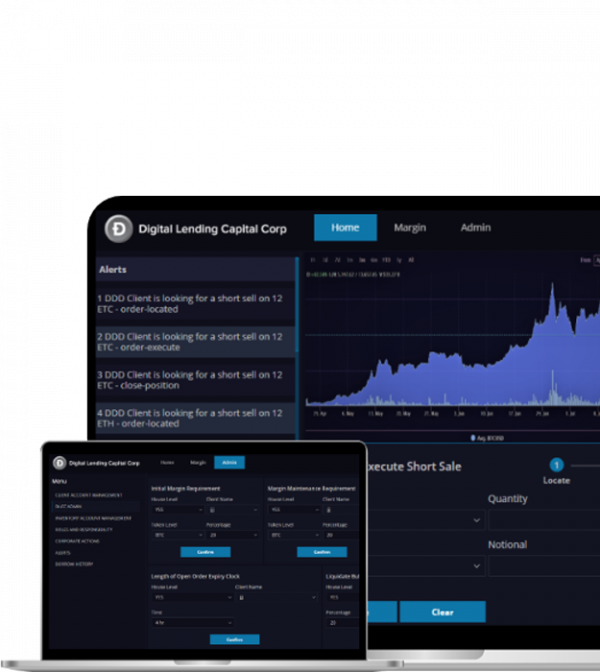Open Borrow History menu item
Screen dimensions: 600x672
(x=74, y=564)
